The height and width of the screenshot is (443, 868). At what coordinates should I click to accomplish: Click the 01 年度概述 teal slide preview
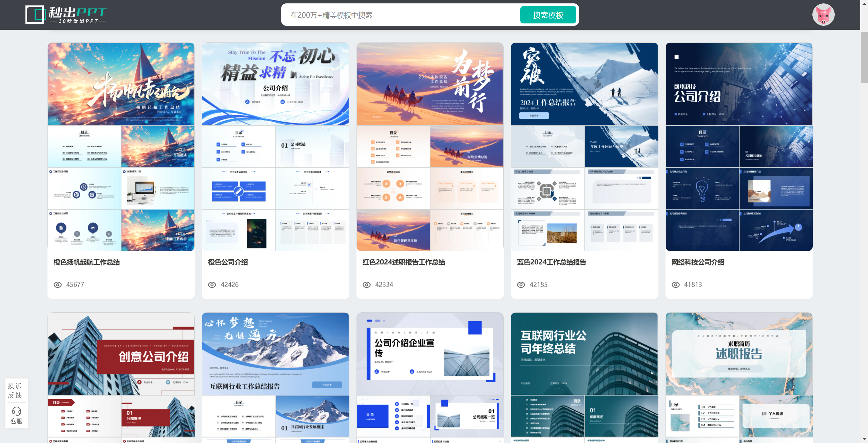(x=621, y=416)
